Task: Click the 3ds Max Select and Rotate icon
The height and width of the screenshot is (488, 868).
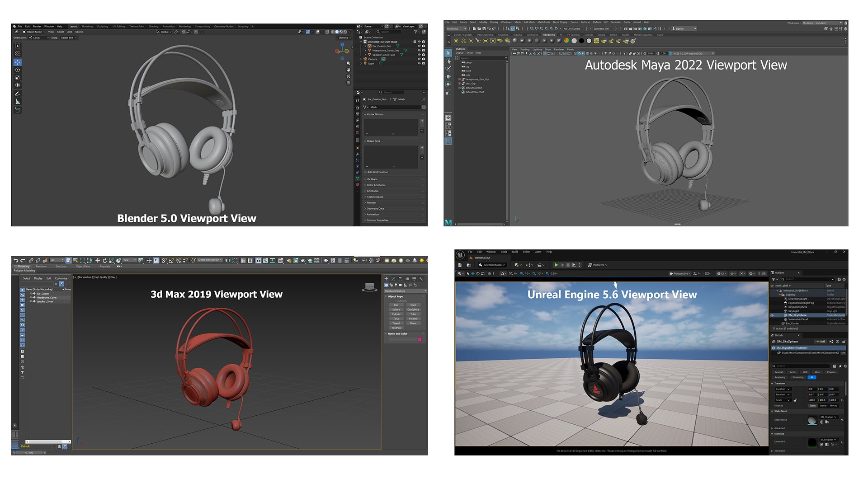Action: tap(104, 261)
